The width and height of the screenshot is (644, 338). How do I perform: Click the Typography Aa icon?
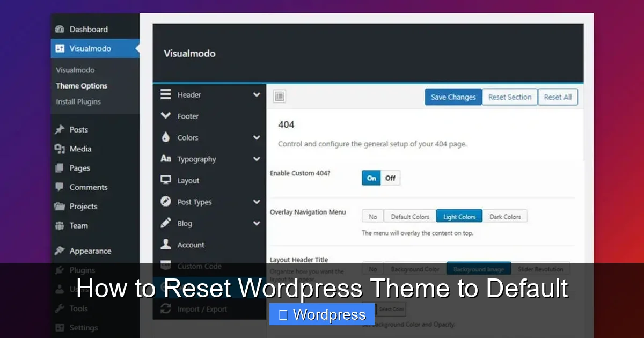coord(166,159)
